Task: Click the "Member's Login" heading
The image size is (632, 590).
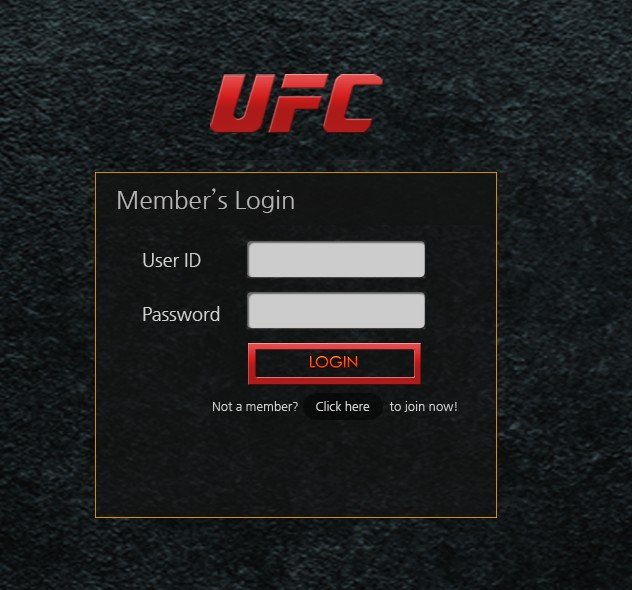Action: pos(206,200)
